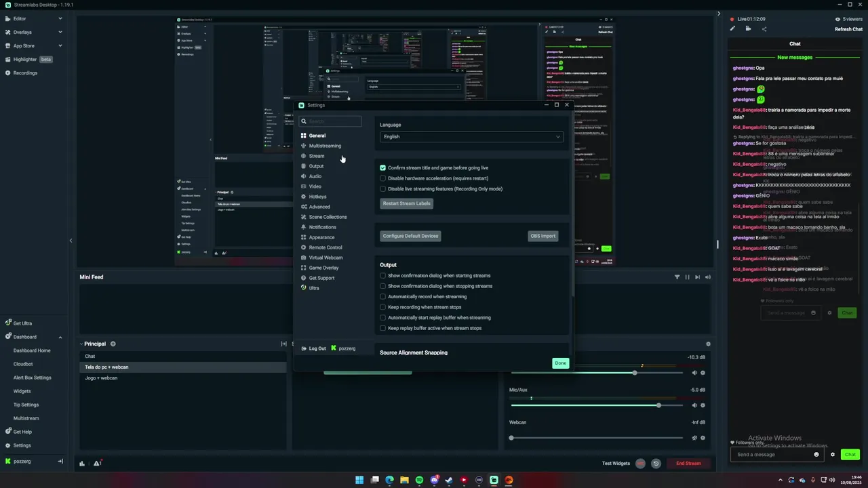This screenshot has height=488, width=868.
Task: Check Automatically record when streaming
Action: tap(382, 297)
